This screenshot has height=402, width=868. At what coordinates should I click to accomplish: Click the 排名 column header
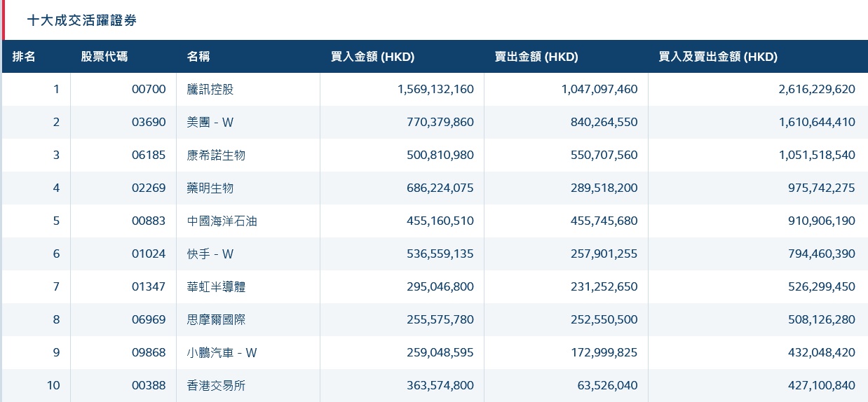click(24, 57)
